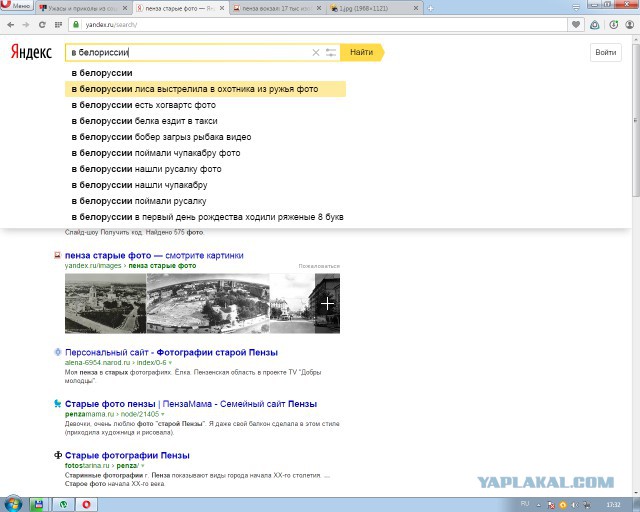Go forward with the browser forward arrow
The height and width of the screenshot is (512, 640).
[x=26, y=25]
